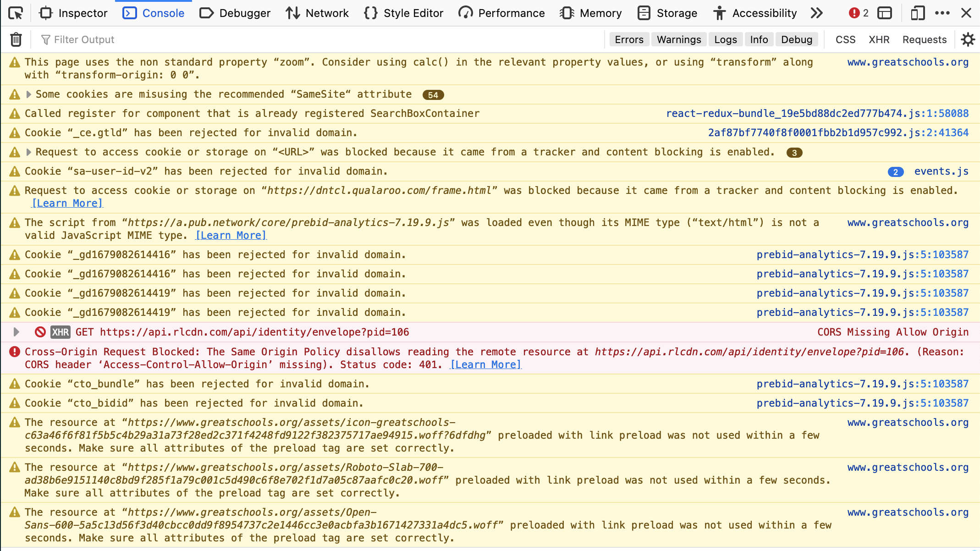The height and width of the screenshot is (551, 980).
Task: Click the blue 2 repeat badge
Action: click(x=896, y=172)
